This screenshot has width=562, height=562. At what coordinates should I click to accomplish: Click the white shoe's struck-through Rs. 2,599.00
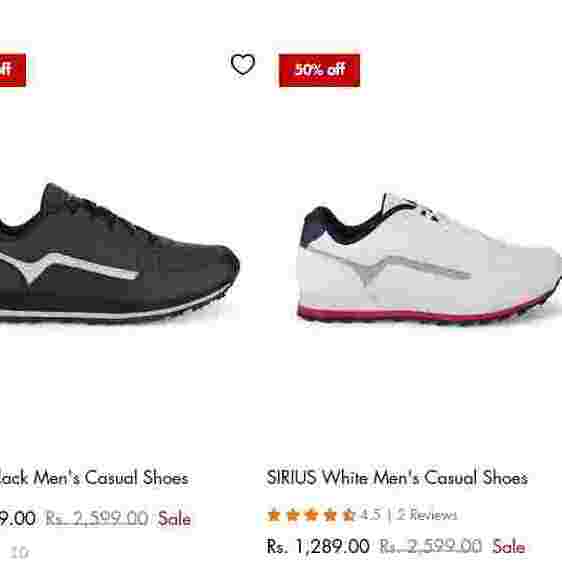pyautogui.click(x=430, y=546)
